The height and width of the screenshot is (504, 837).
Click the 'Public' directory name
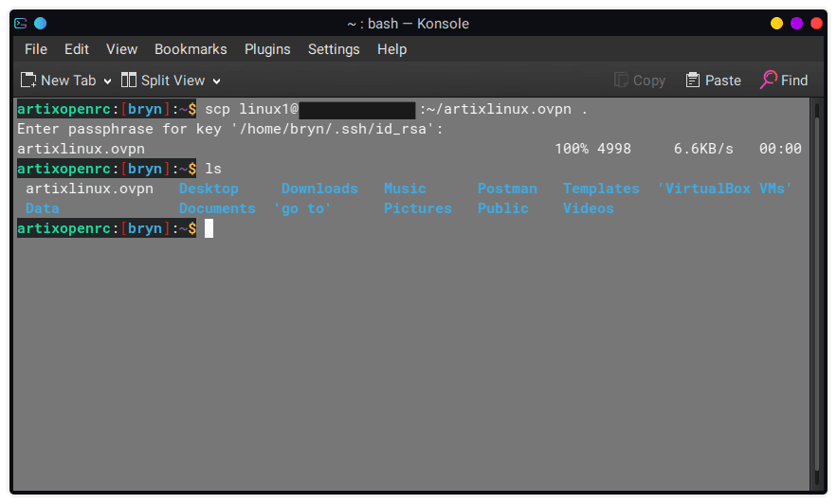click(502, 208)
